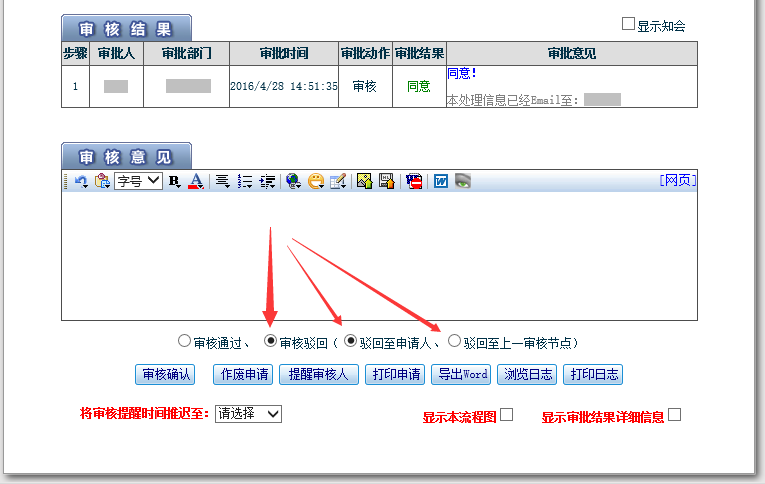Click inside the review comment text area

coord(380,255)
